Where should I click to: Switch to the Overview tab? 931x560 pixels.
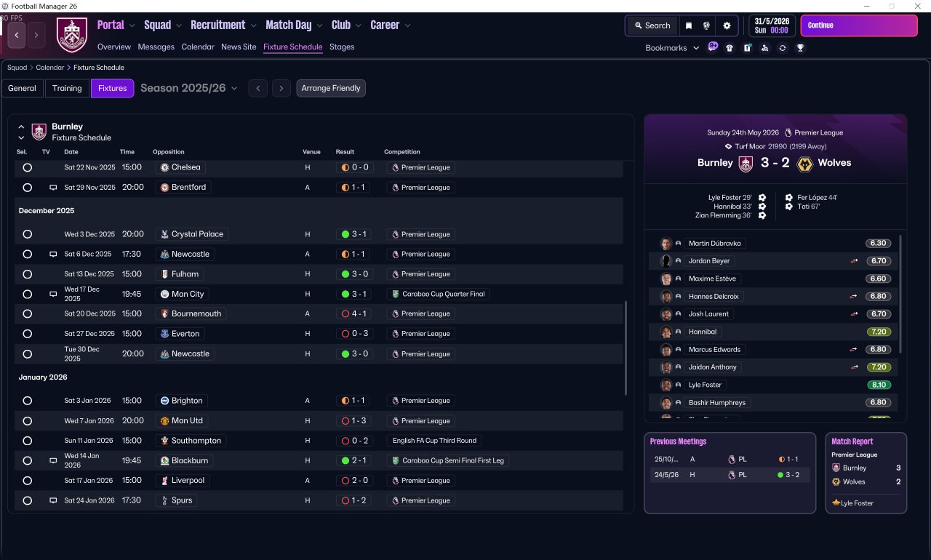(114, 47)
